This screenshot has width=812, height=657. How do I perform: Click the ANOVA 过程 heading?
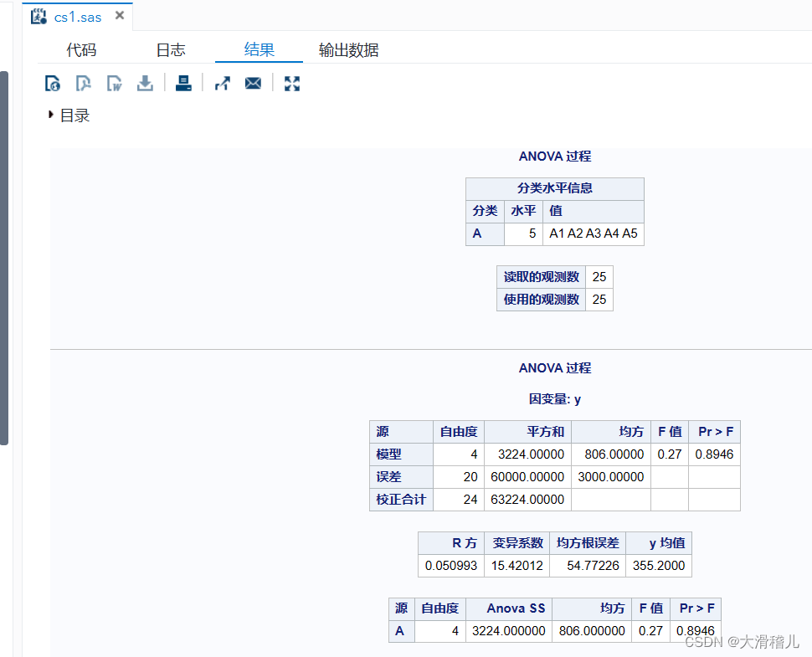point(555,157)
